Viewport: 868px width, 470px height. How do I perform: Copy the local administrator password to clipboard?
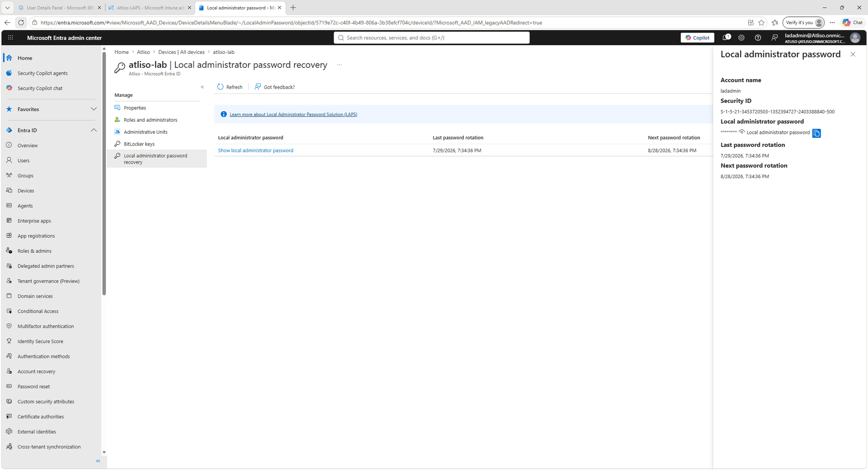tap(816, 133)
